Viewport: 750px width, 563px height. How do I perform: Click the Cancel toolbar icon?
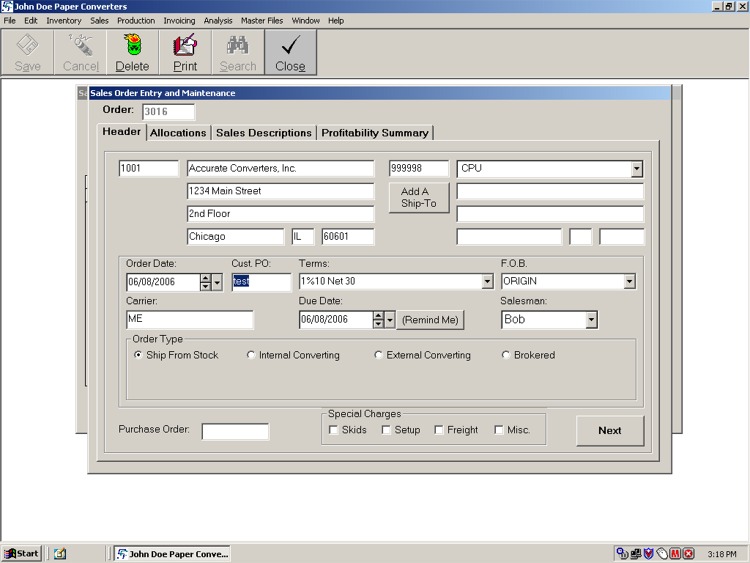point(80,52)
